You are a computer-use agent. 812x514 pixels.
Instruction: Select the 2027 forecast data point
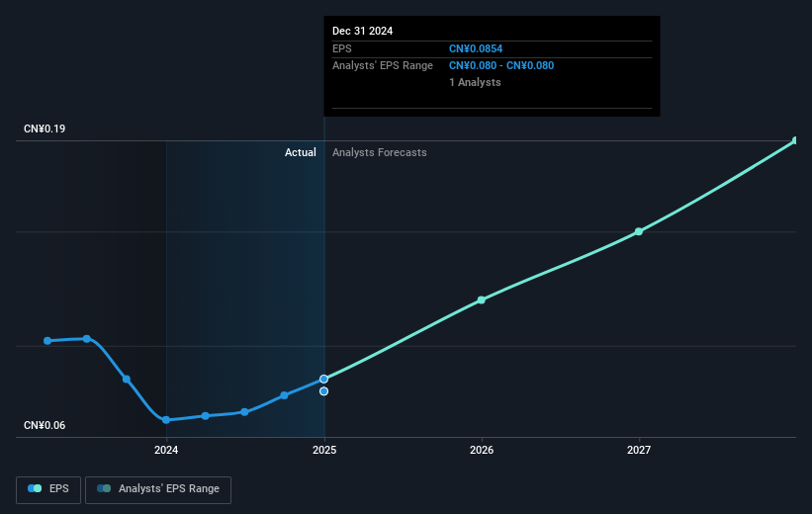(x=639, y=231)
